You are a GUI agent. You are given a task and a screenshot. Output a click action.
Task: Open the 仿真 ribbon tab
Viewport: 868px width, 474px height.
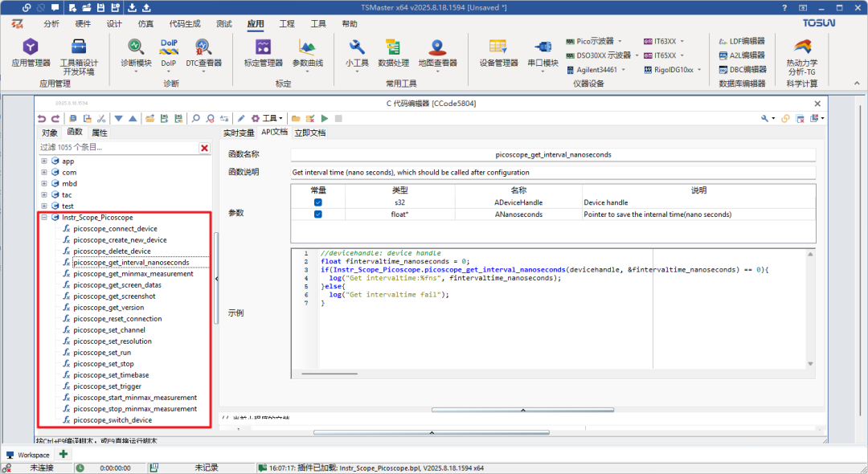(x=145, y=24)
